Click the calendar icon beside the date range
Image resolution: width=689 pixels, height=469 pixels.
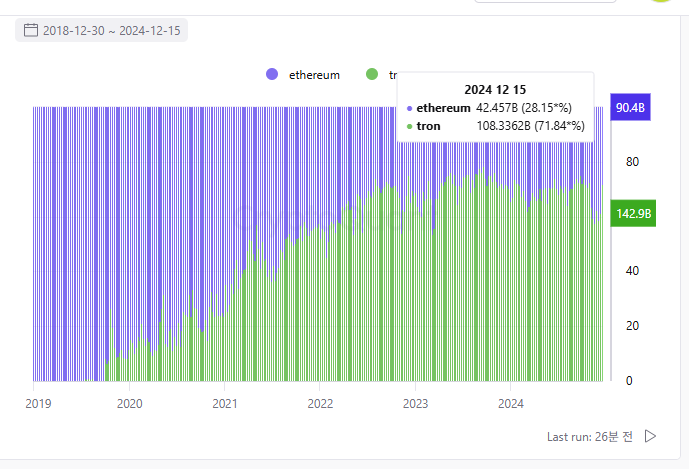[x=31, y=30]
